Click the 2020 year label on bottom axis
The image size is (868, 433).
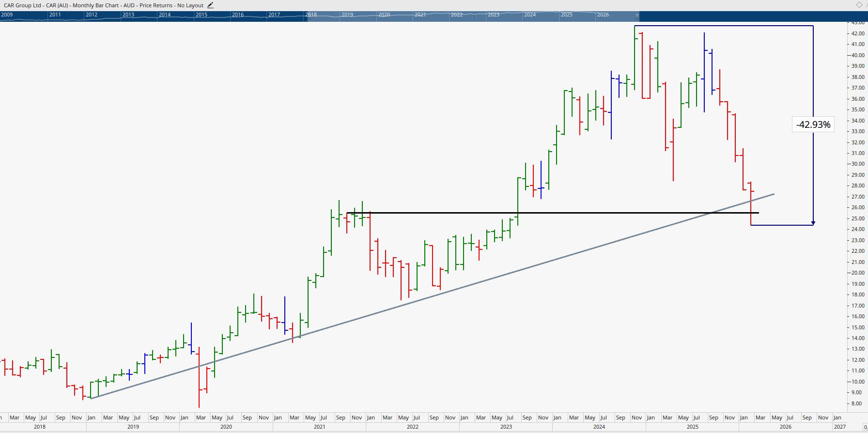click(226, 427)
